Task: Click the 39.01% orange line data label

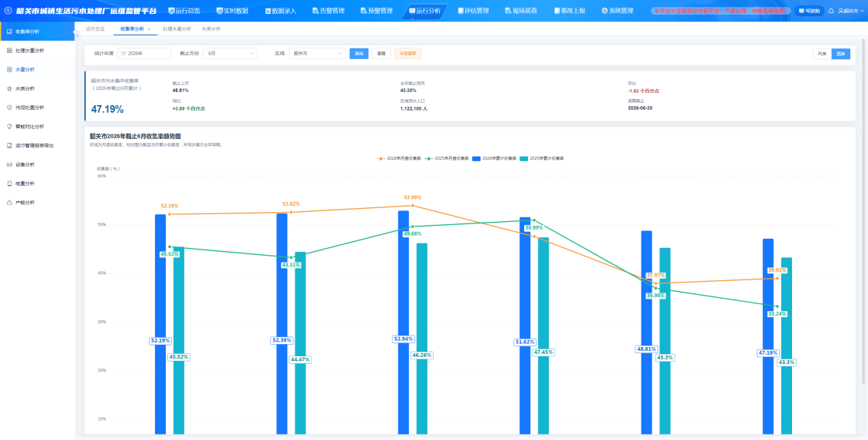Action: [777, 270]
